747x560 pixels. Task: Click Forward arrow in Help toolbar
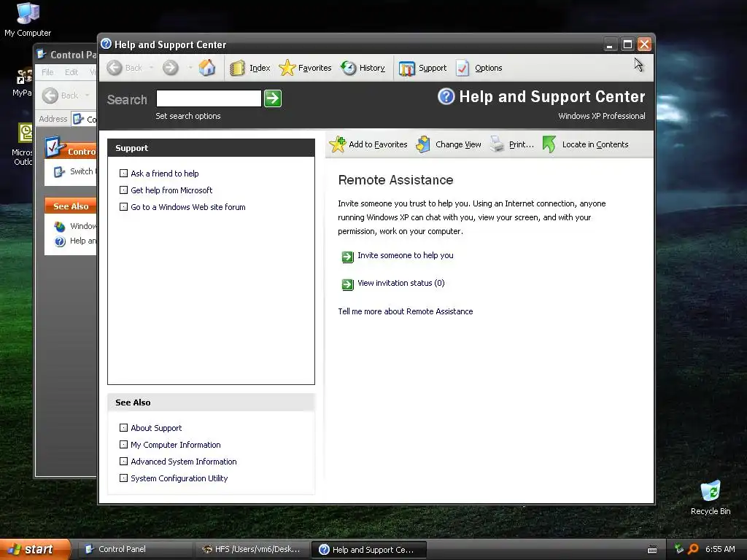click(170, 68)
